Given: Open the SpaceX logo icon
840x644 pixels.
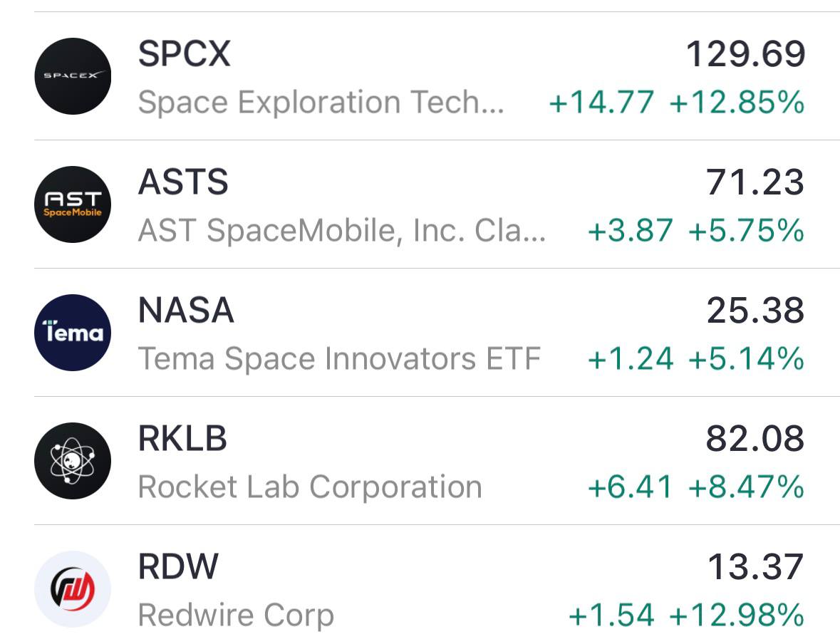Looking at the screenshot, I should click(x=73, y=76).
